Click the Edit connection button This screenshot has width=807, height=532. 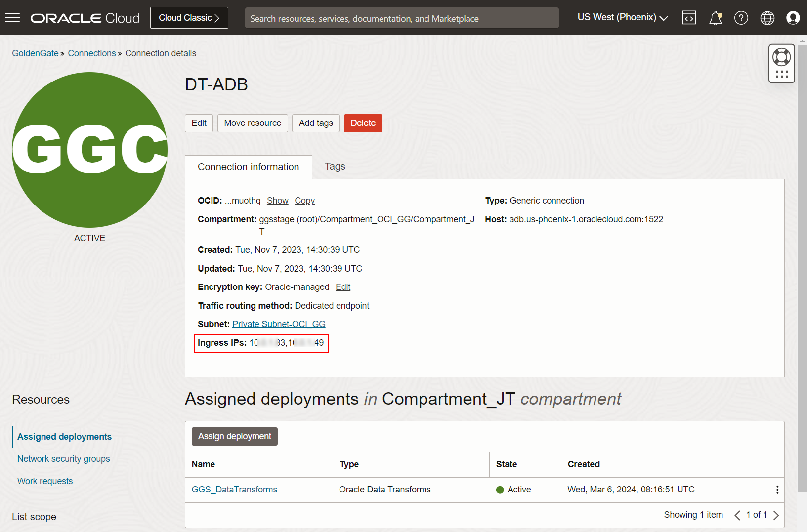coord(199,123)
